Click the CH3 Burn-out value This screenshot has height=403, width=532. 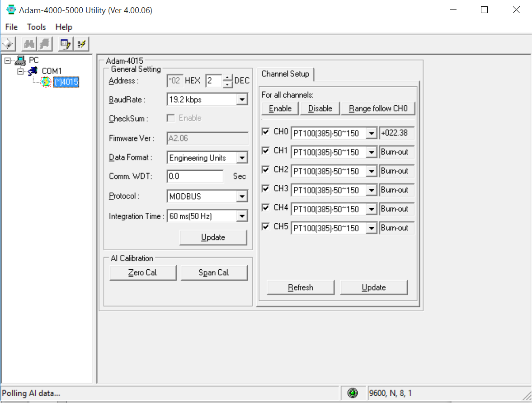point(396,190)
